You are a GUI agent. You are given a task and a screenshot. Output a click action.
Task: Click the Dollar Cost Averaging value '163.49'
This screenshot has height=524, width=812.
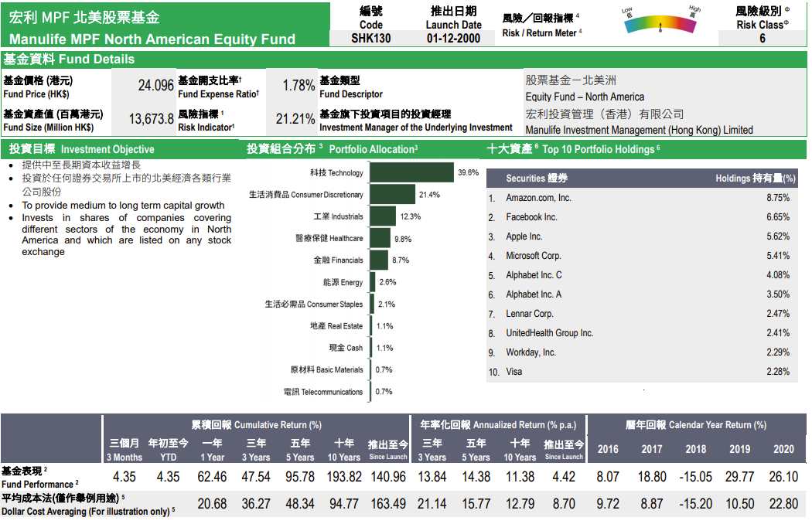point(388,504)
